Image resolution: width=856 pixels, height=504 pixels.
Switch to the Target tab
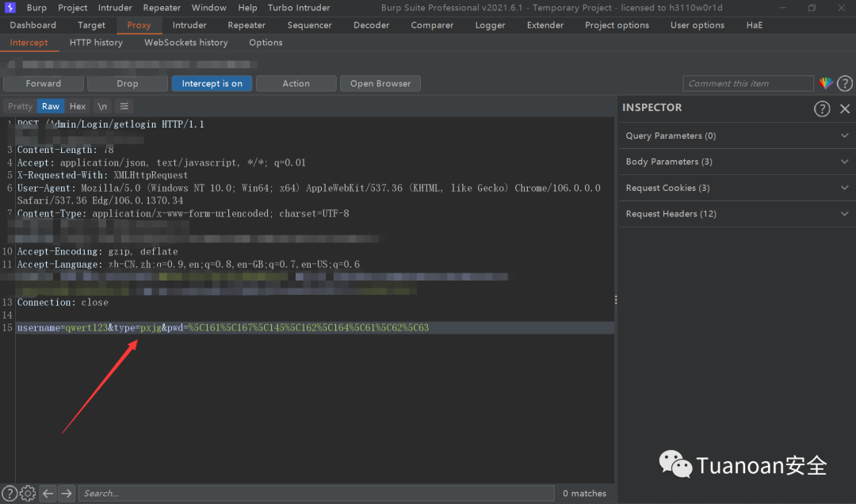(91, 25)
